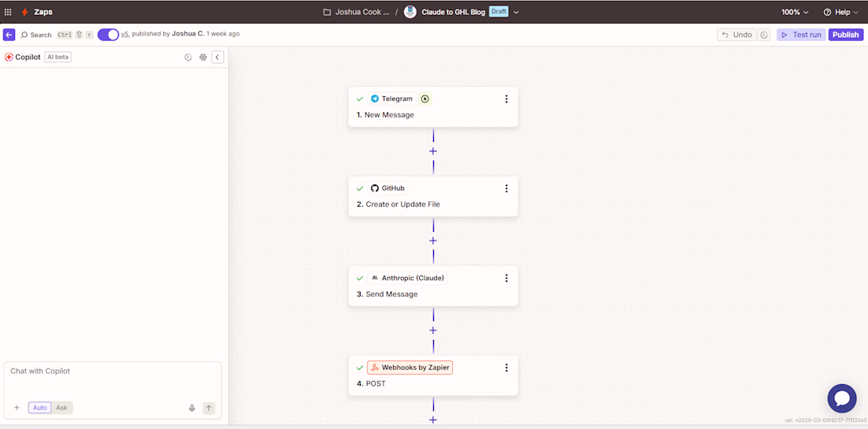This screenshot has height=429, width=868.
Task: Switch Copilot mode to Ask
Action: (x=62, y=408)
